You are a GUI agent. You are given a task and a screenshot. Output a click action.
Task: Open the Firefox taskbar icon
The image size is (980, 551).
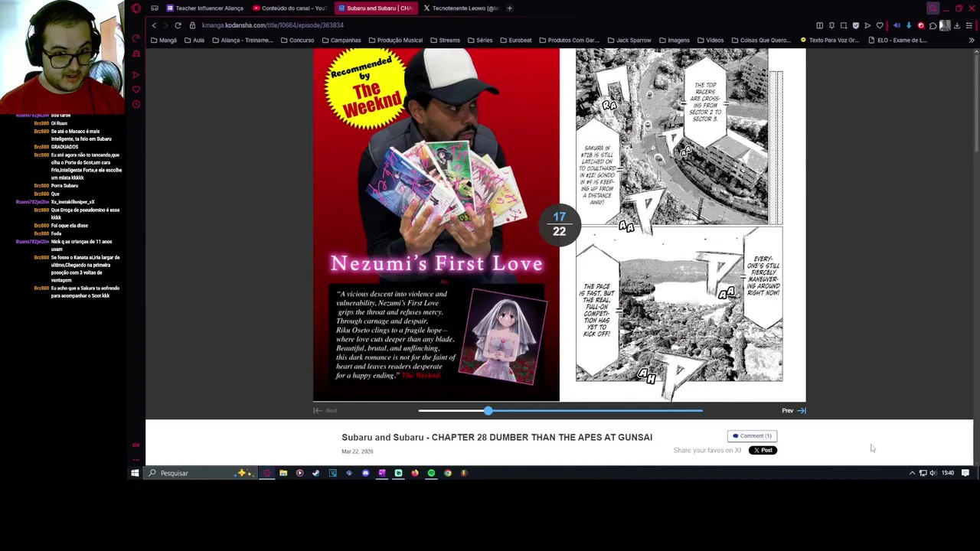[x=415, y=473]
